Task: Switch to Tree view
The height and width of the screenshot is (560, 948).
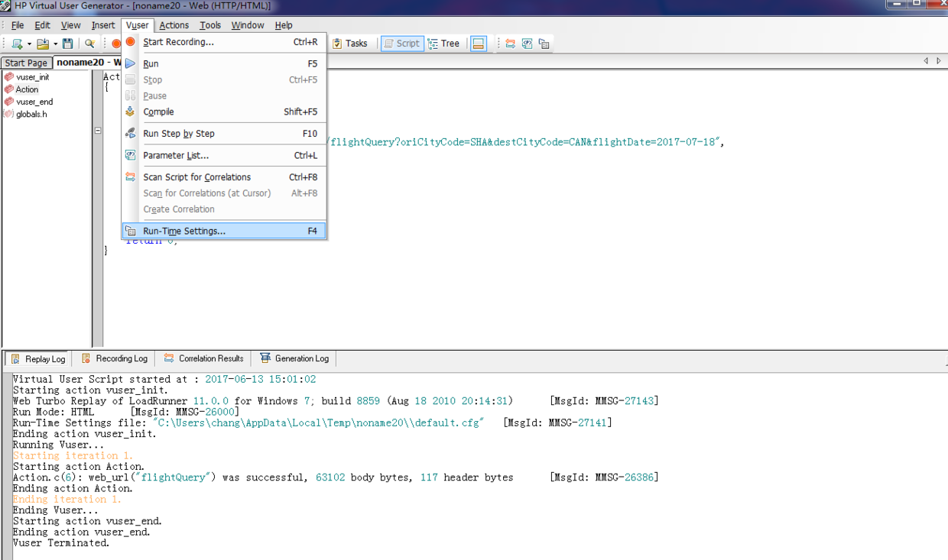Action: tap(444, 44)
